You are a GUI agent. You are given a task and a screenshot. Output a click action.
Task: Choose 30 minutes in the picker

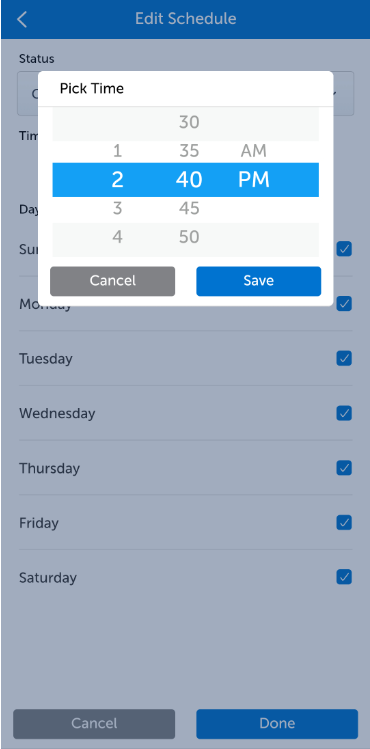[x=189, y=123]
